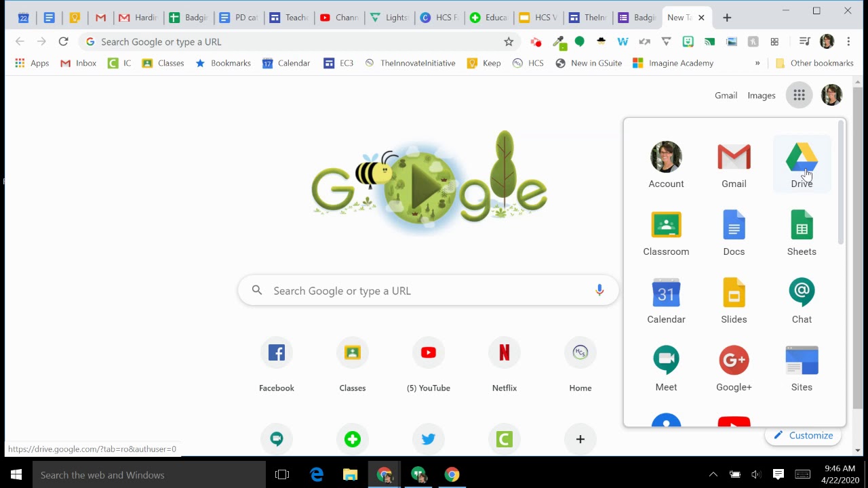The height and width of the screenshot is (488, 868).
Task: Open the Apps bookmark shortcut
Action: [33, 63]
